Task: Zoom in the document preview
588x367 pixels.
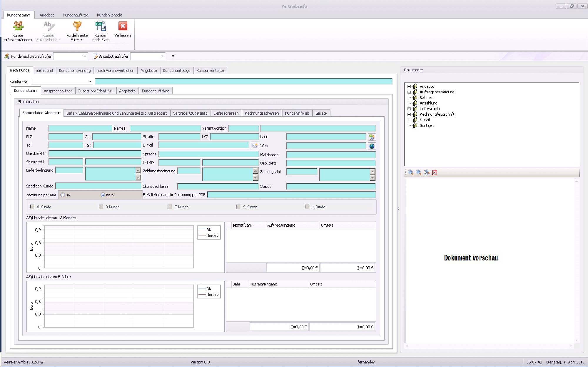Action: tap(418, 172)
